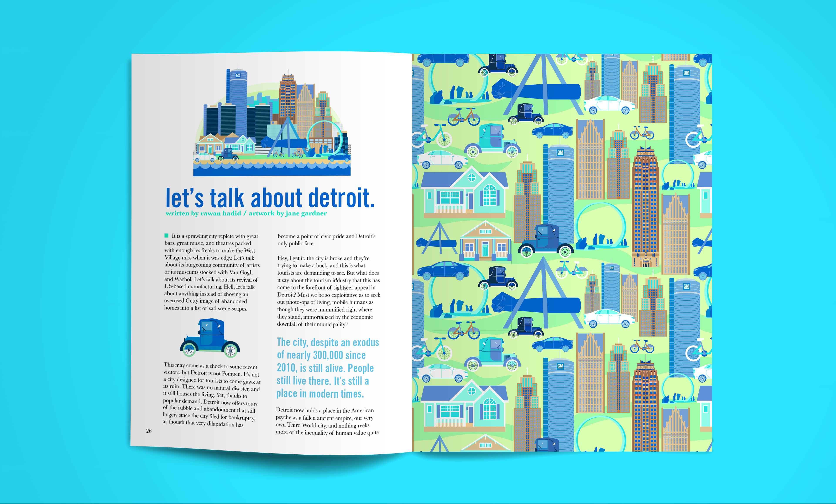Screen dimensions: 836x504
Task: Select the blue vintage car illustration between paragraphs
Action: [210, 338]
